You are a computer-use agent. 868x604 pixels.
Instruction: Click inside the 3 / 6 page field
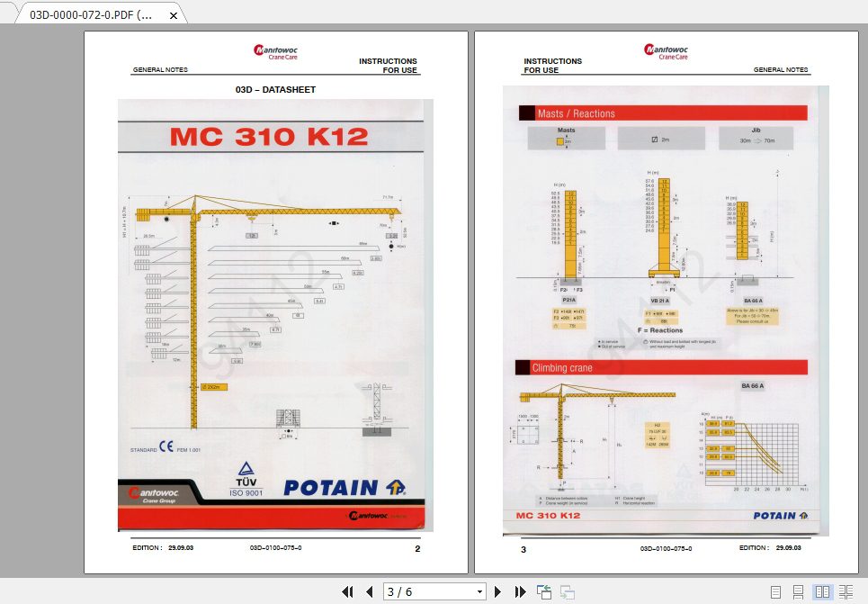pos(423,591)
